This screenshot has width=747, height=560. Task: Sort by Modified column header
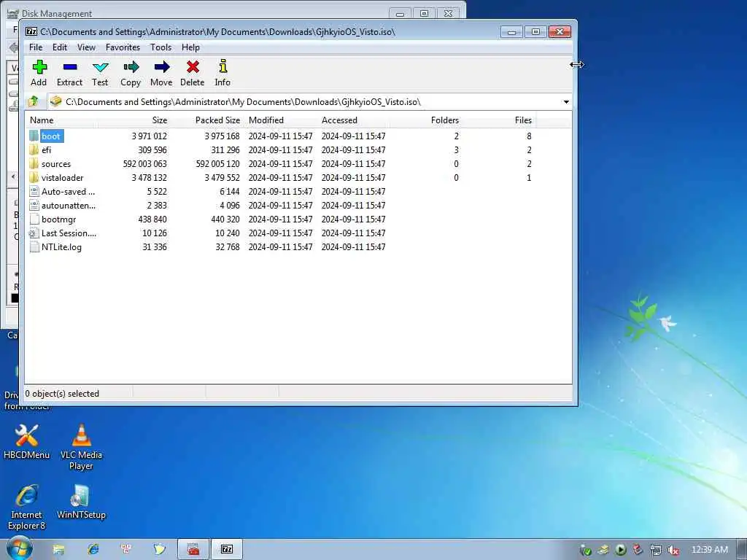281,120
